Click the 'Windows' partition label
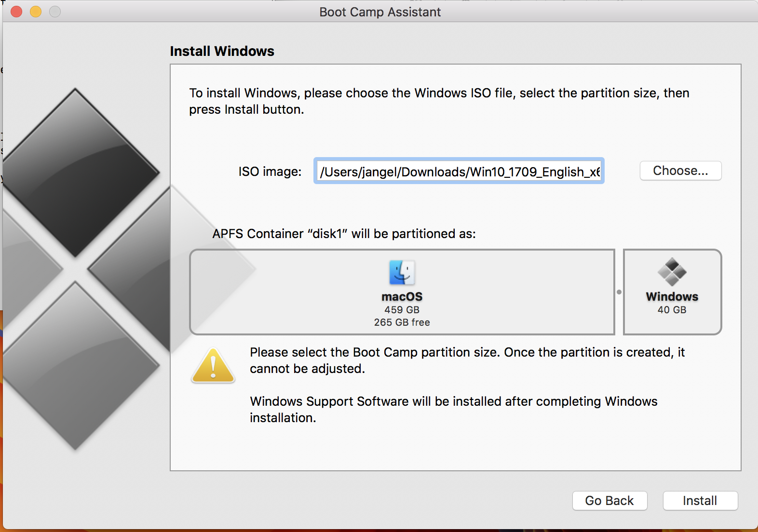This screenshot has height=532, width=758. click(672, 296)
